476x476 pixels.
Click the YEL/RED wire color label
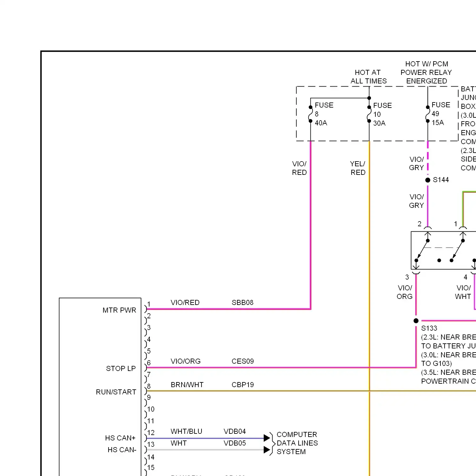358,168
